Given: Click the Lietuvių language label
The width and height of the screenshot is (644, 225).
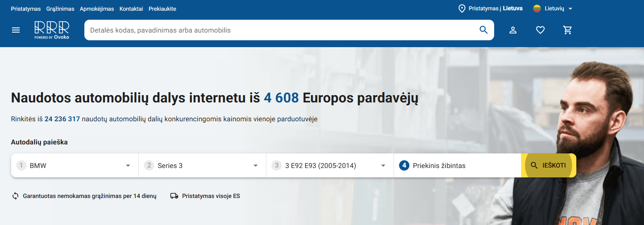Looking at the screenshot, I should pos(555,9).
